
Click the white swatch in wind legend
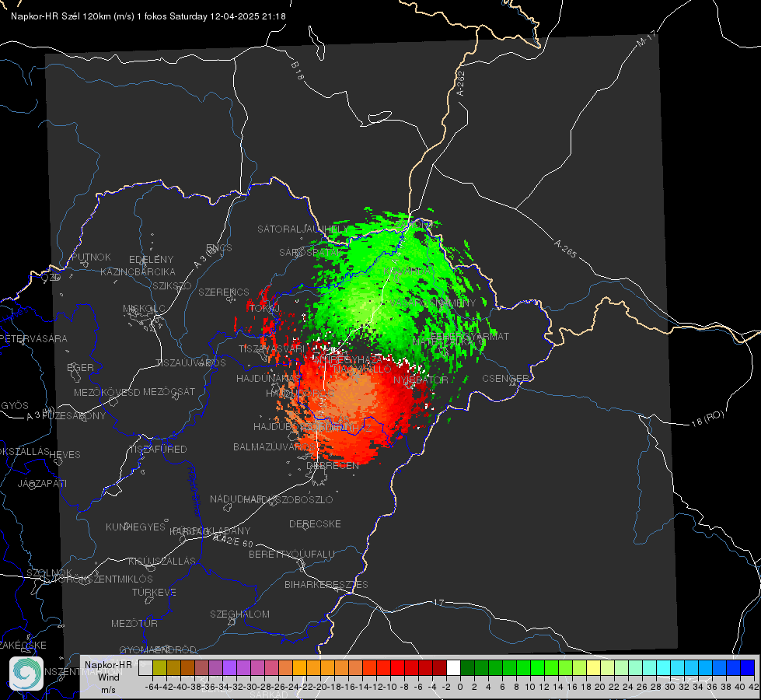(453, 668)
